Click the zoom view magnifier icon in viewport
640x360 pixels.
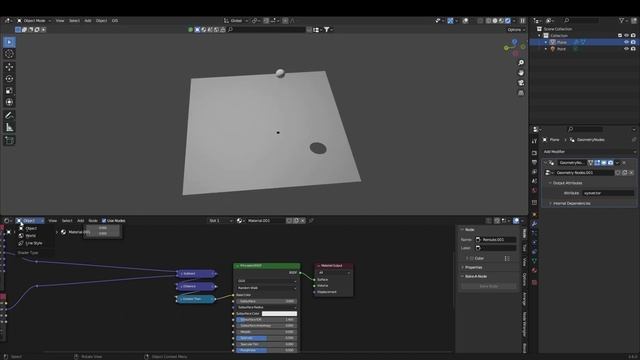pyautogui.click(x=521, y=62)
